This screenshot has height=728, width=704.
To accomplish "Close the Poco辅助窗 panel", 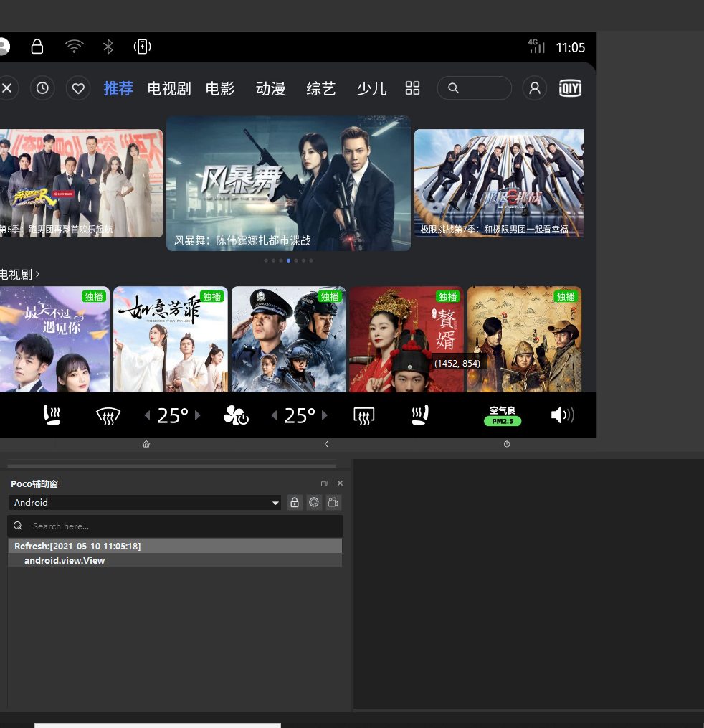I will pyautogui.click(x=340, y=483).
